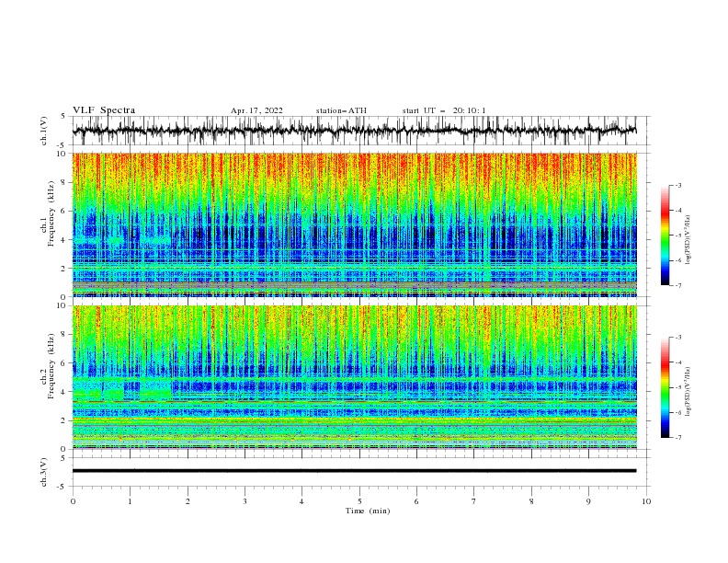The height and width of the screenshot is (563, 728).
Task: Click the 8 kHz tick on ch.1 axis
Action: [63, 182]
